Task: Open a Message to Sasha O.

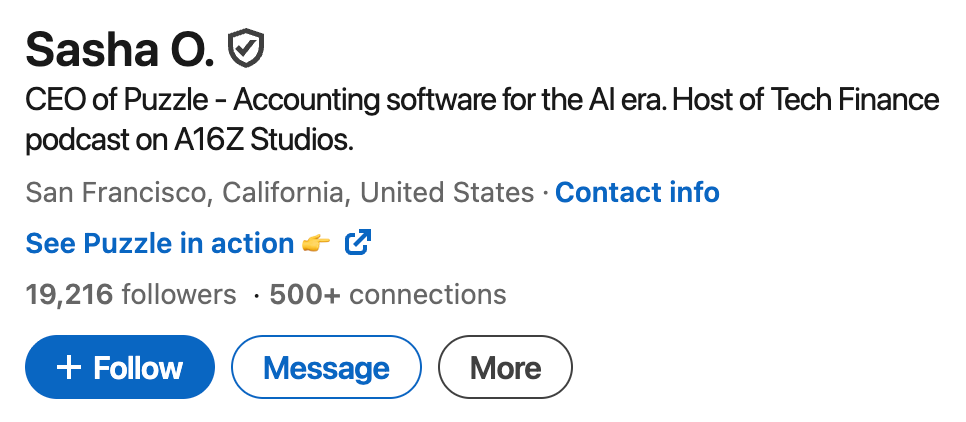Action: pyautogui.click(x=326, y=368)
